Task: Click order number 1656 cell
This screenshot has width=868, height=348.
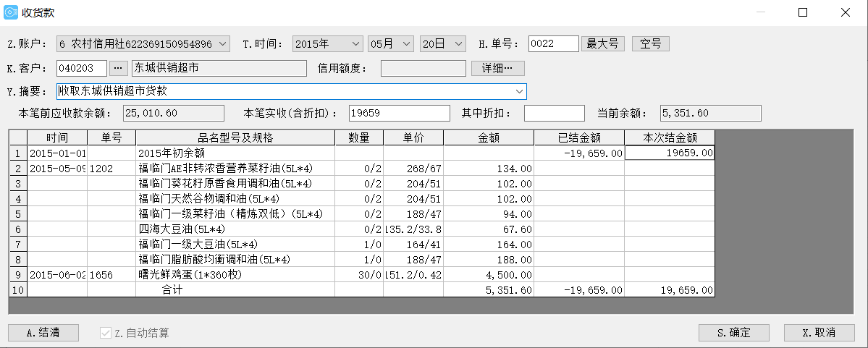Action: [111, 274]
